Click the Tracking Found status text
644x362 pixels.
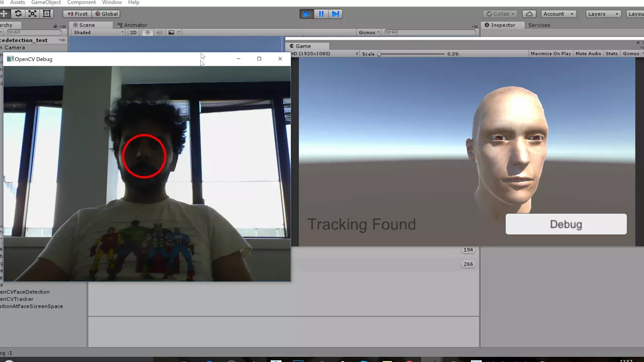point(361,224)
